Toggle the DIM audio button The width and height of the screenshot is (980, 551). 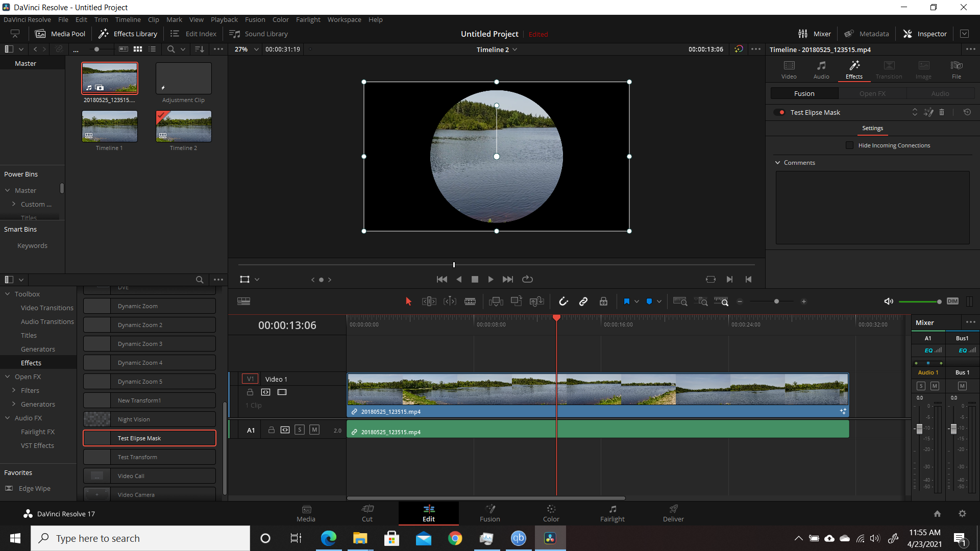coord(952,301)
